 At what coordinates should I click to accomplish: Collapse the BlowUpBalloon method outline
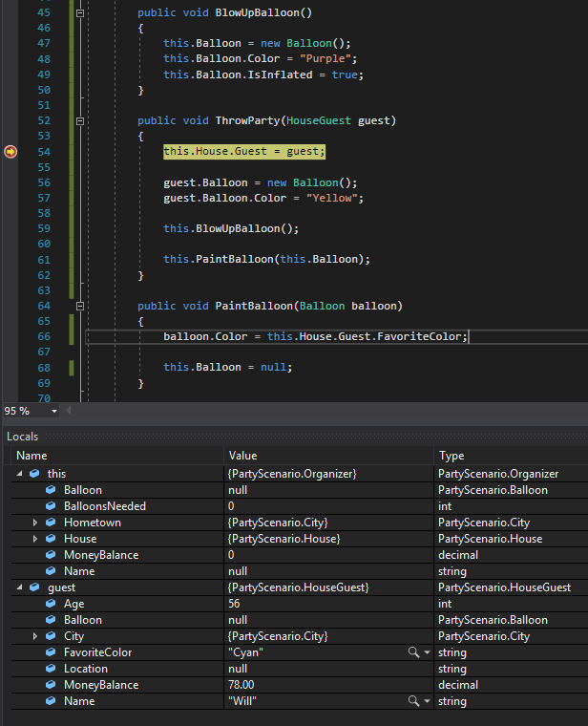80,13
